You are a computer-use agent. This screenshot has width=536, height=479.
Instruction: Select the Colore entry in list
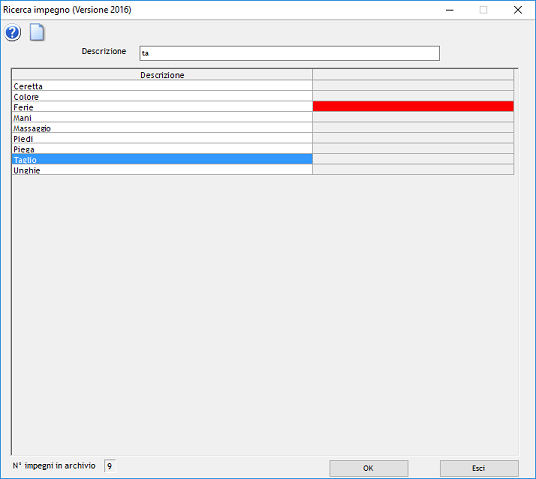(162, 96)
